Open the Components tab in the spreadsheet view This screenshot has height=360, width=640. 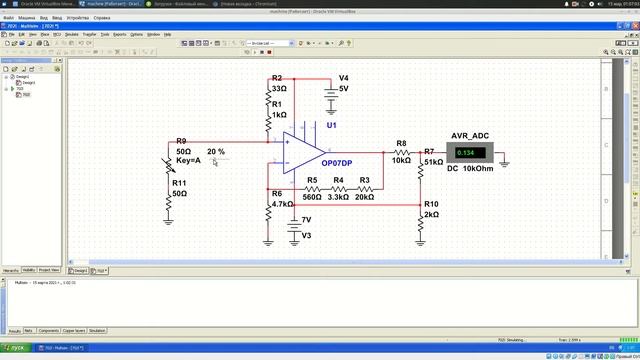[x=49, y=331]
